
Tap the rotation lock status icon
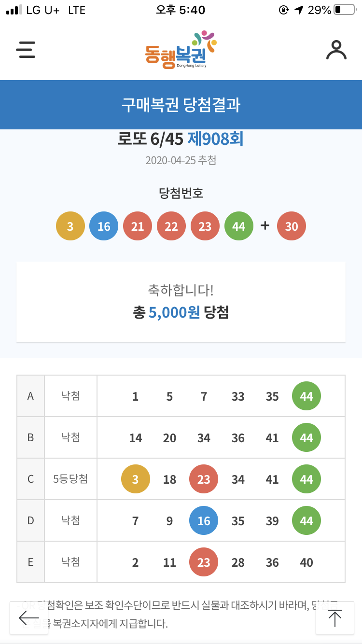pos(284,10)
